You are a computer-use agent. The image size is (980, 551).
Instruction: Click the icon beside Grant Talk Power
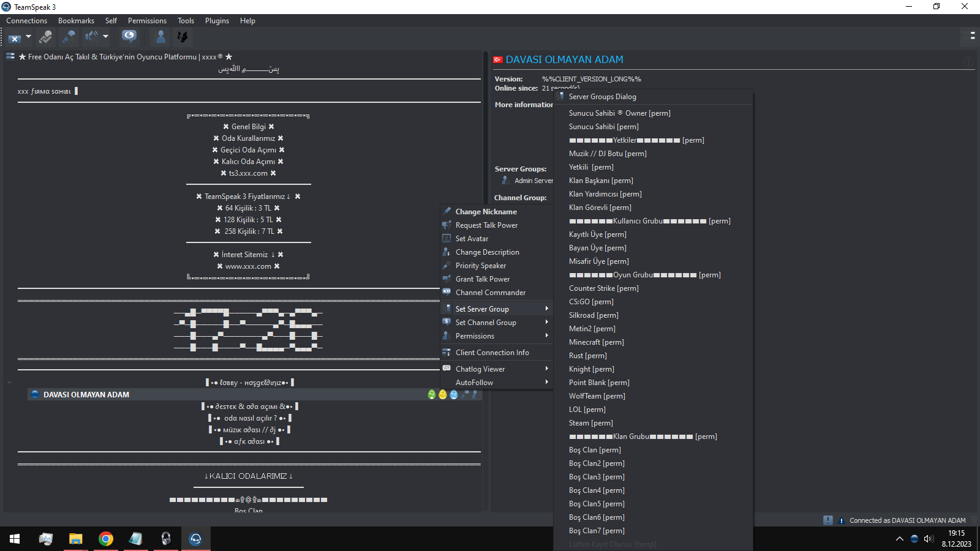[x=447, y=279]
